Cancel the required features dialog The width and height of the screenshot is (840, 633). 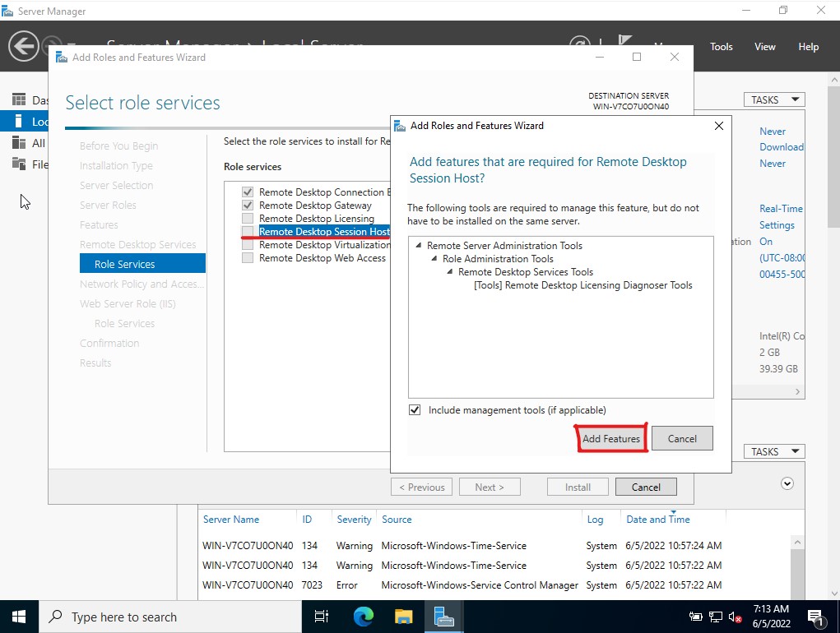[x=682, y=438]
